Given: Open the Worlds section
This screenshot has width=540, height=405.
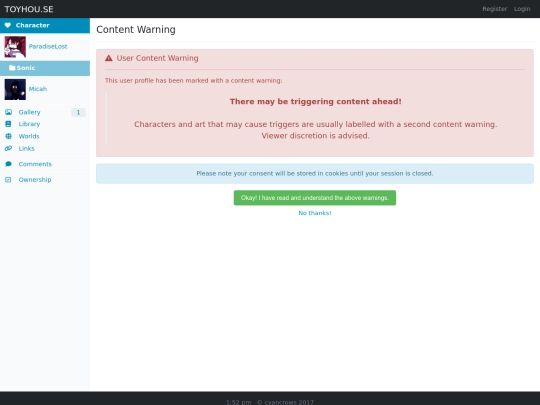Looking at the screenshot, I should (x=29, y=136).
